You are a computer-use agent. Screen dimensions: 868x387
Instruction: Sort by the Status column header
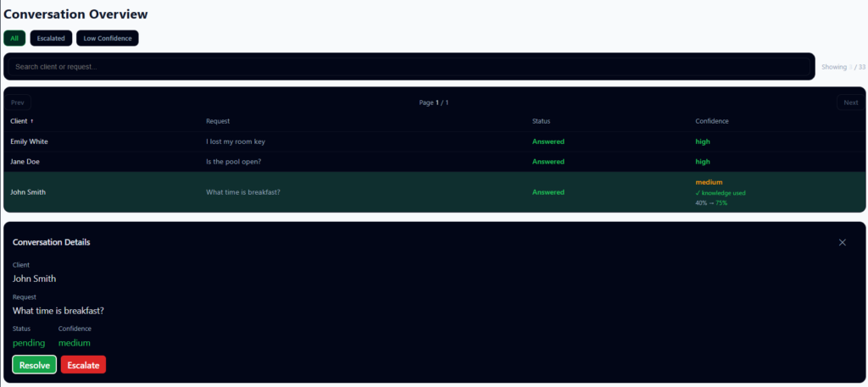tap(541, 121)
